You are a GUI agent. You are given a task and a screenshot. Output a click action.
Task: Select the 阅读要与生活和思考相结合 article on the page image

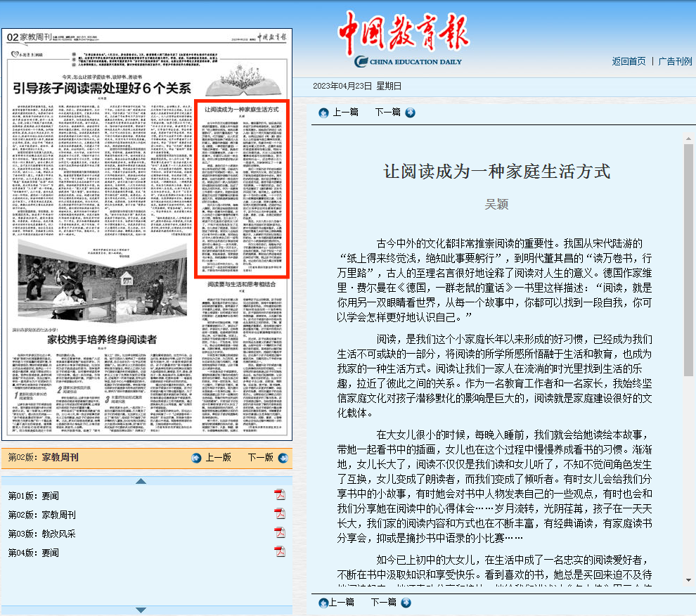click(x=242, y=284)
